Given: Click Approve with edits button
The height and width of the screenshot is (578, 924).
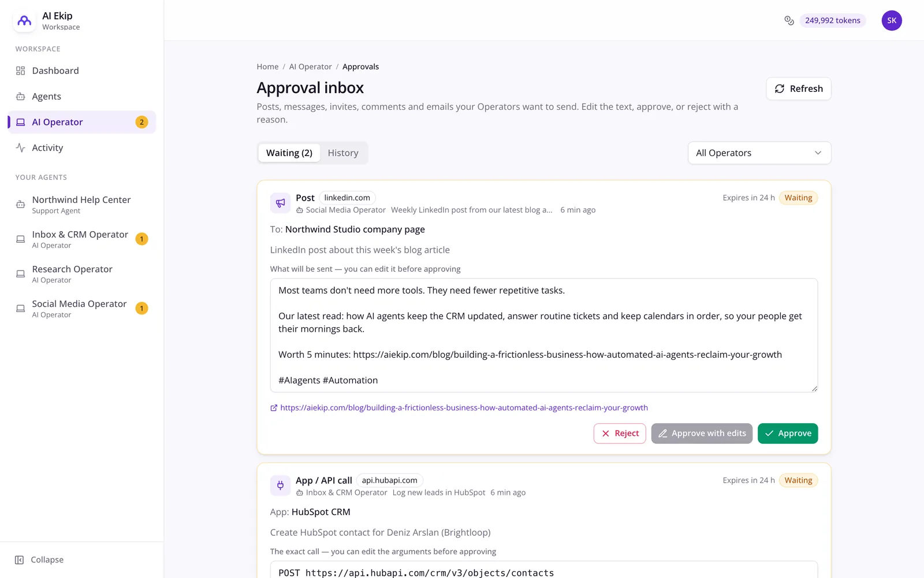Looking at the screenshot, I should point(702,433).
